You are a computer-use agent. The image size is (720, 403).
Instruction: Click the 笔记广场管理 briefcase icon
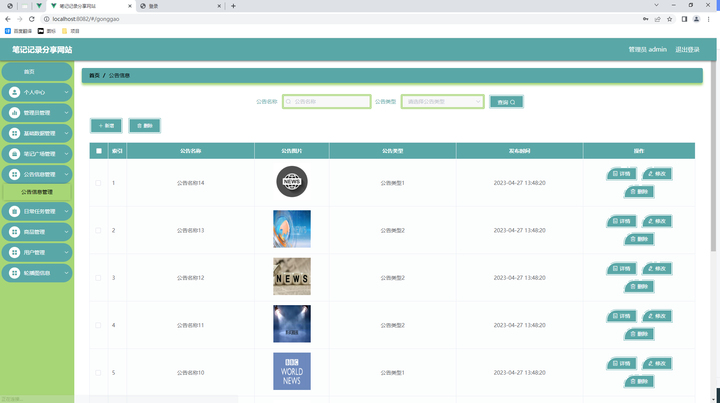click(x=14, y=154)
